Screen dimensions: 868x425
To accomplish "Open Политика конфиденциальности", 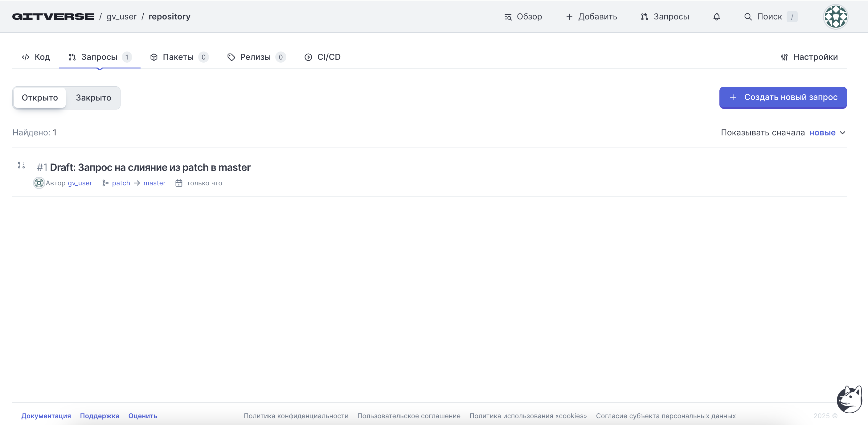I will [296, 416].
